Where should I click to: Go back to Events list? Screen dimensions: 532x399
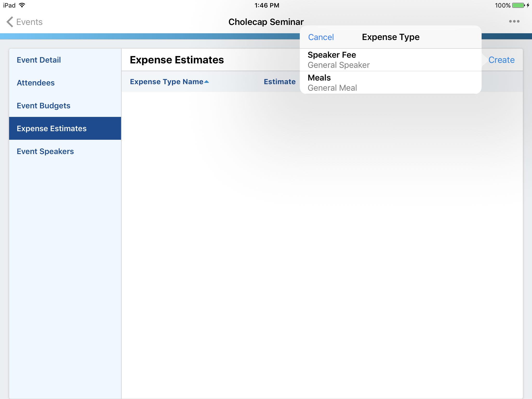point(29,22)
